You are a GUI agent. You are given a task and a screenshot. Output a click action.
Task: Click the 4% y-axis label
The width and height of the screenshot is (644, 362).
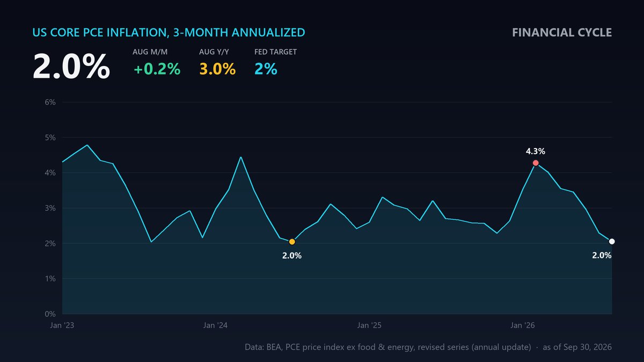[x=50, y=173]
